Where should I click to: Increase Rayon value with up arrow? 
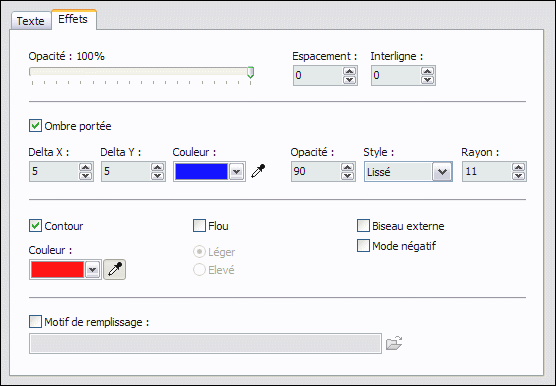[518, 167]
